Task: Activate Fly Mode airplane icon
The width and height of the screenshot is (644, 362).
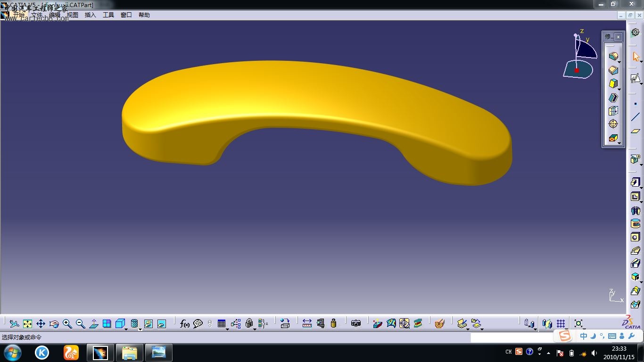Action: pos(14,324)
